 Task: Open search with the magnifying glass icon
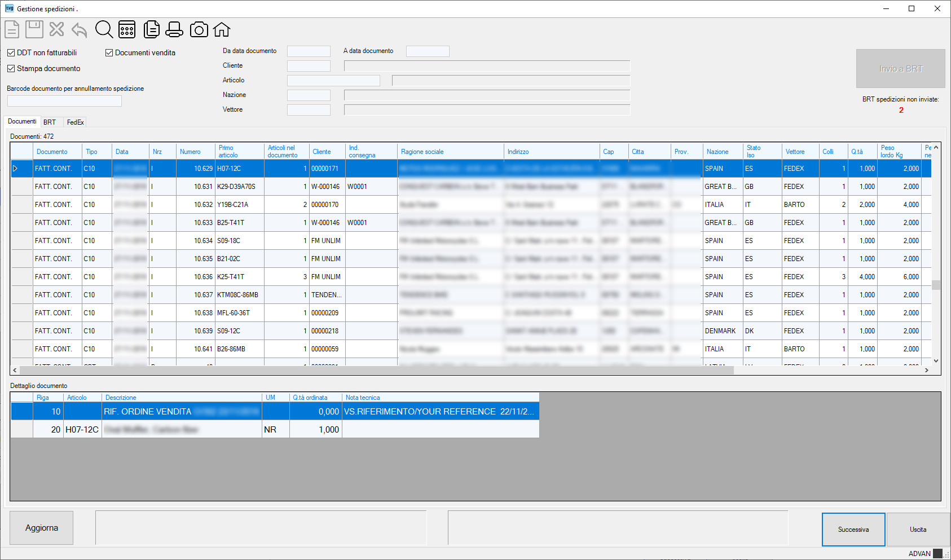coord(104,29)
